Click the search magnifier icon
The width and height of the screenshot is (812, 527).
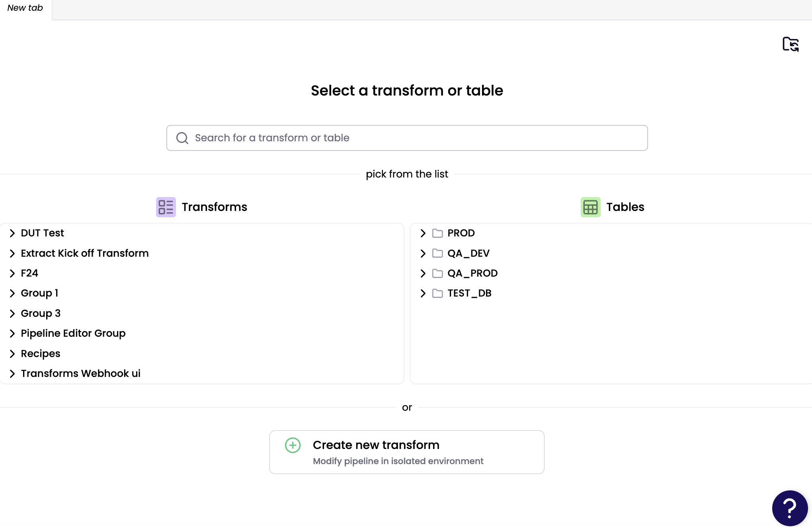(182, 138)
